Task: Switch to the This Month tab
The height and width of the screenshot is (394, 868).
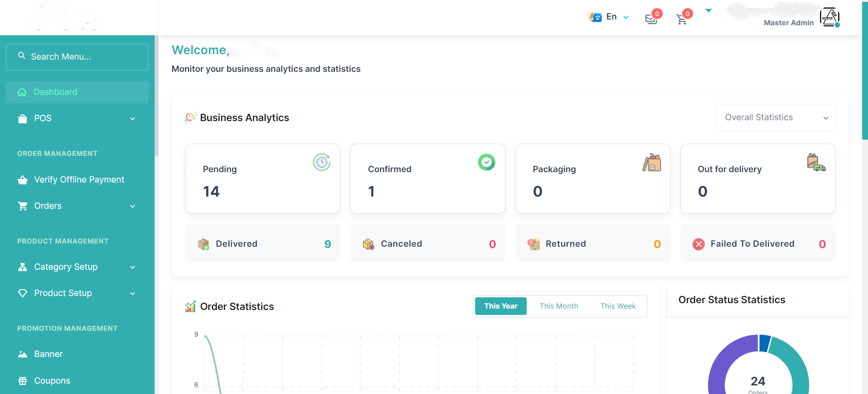Action: (x=559, y=306)
